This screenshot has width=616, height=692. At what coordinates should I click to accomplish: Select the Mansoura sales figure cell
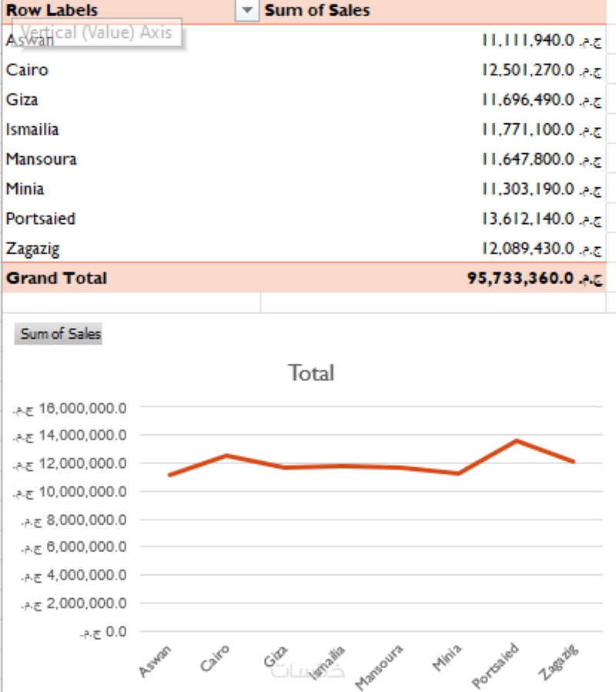click(x=539, y=159)
